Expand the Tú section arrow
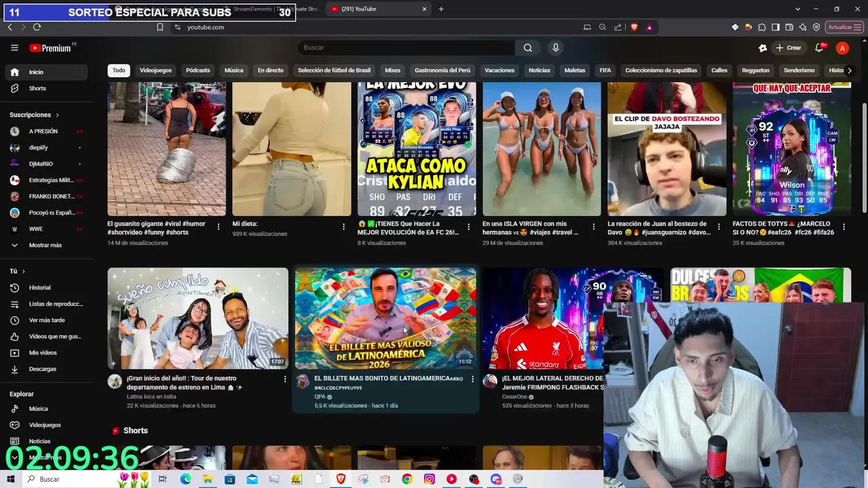Screen dimensions: 868x488 [x=23, y=271]
